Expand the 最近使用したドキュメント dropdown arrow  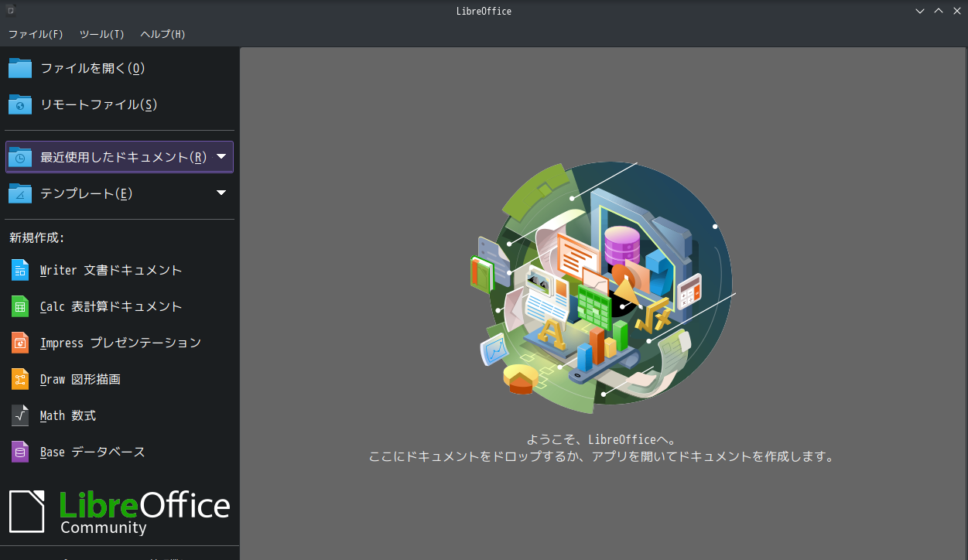pos(221,156)
